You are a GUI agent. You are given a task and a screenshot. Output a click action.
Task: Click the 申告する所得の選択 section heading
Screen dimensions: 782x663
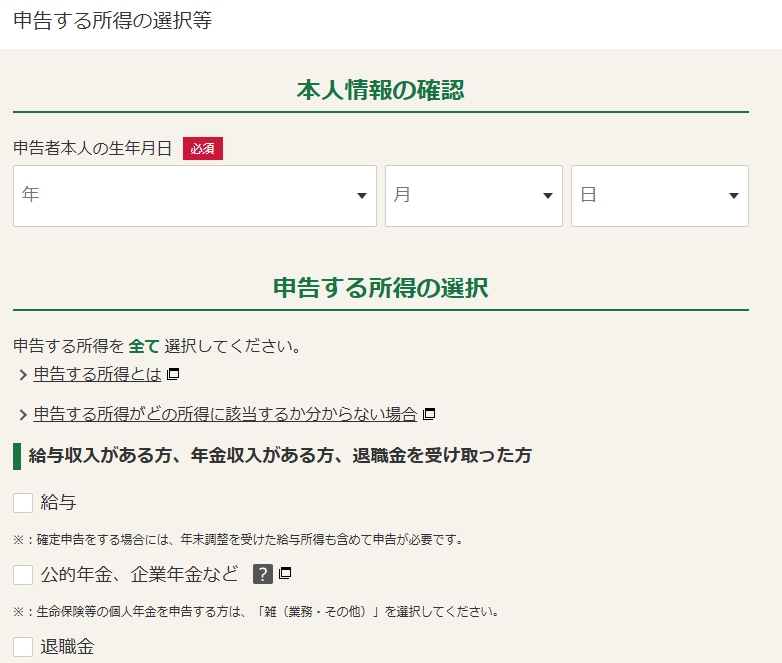(x=381, y=288)
